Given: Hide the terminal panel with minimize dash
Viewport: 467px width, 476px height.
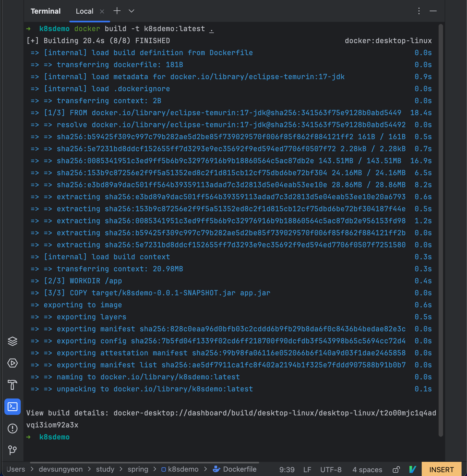Looking at the screenshot, I should click(x=433, y=11).
